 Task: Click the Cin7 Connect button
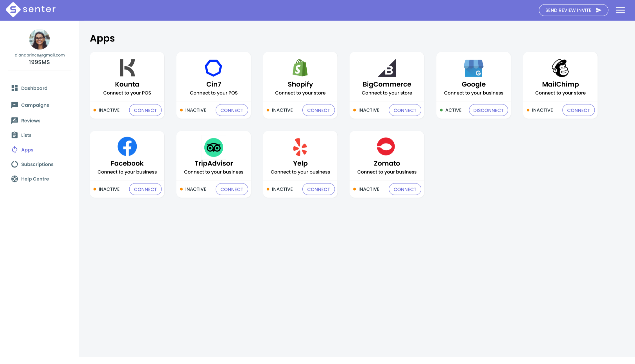[x=232, y=110]
